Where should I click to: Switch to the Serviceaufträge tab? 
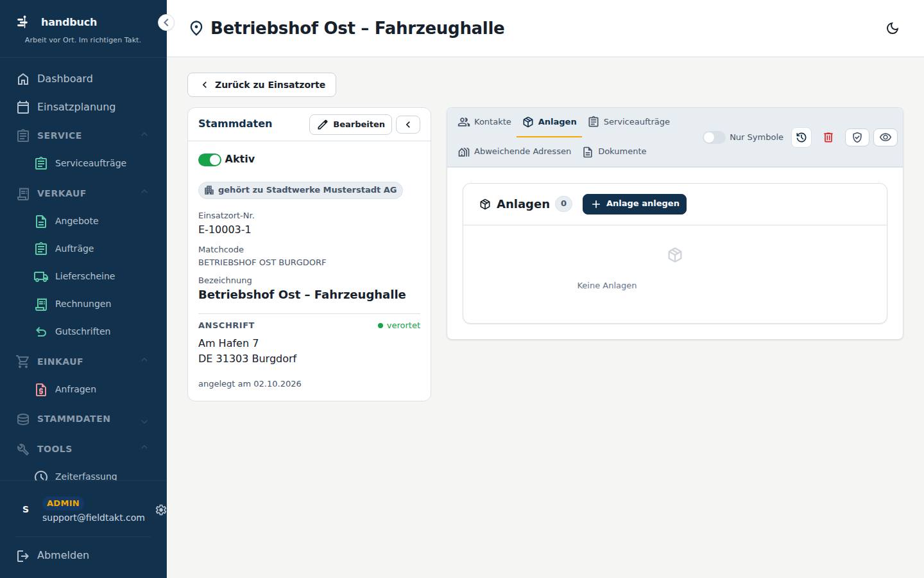629,122
